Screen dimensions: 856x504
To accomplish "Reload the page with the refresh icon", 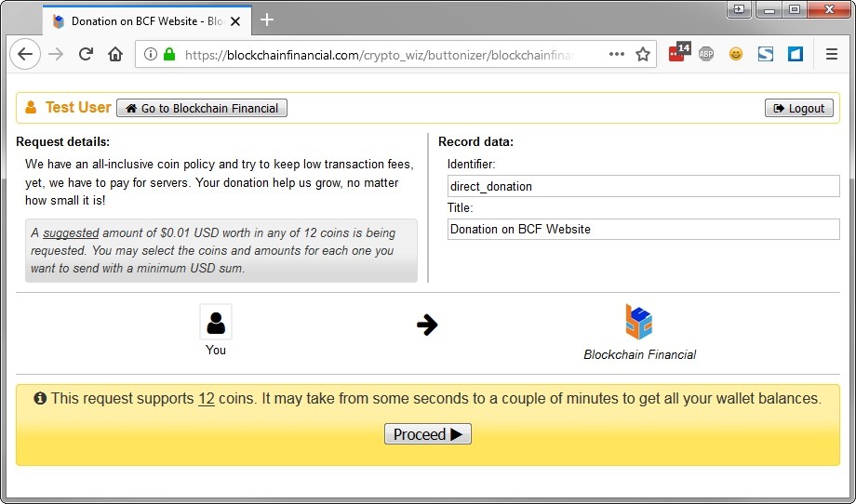I will (x=86, y=54).
